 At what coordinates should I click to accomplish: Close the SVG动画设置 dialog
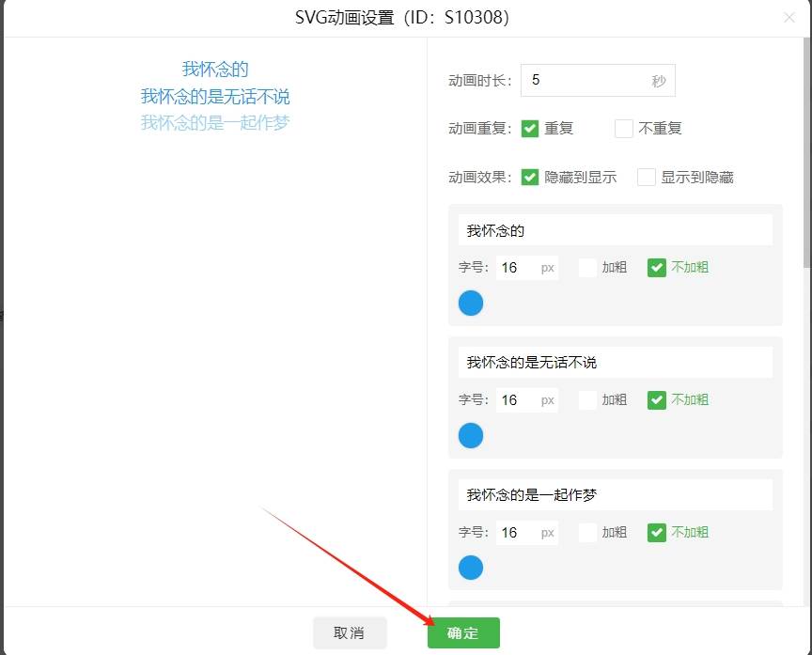[789, 17]
